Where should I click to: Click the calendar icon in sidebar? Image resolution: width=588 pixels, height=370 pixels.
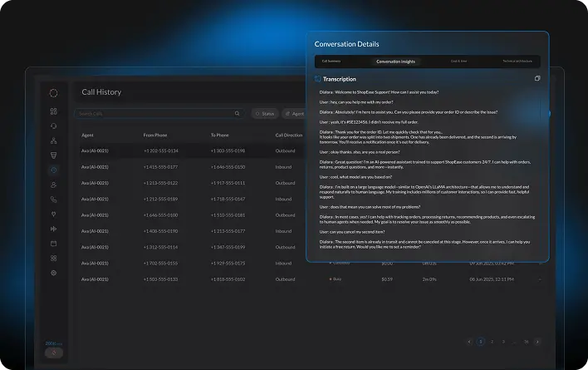coord(54,244)
